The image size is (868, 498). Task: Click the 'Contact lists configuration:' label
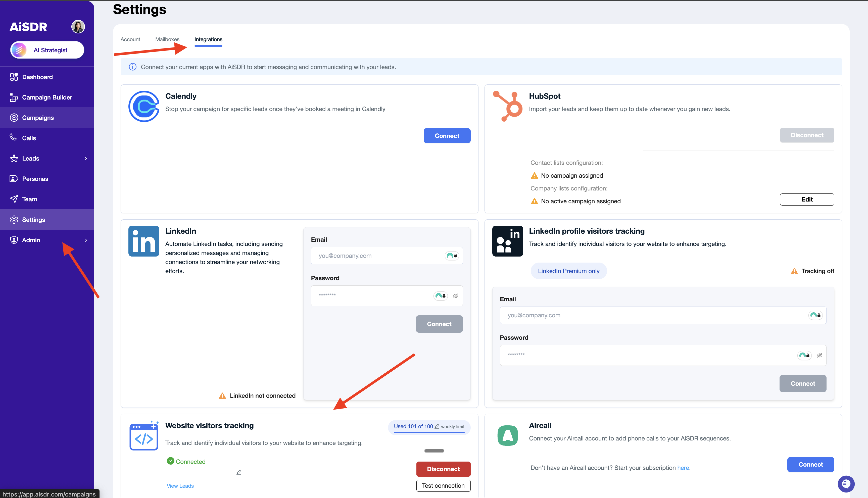(566, 163)
